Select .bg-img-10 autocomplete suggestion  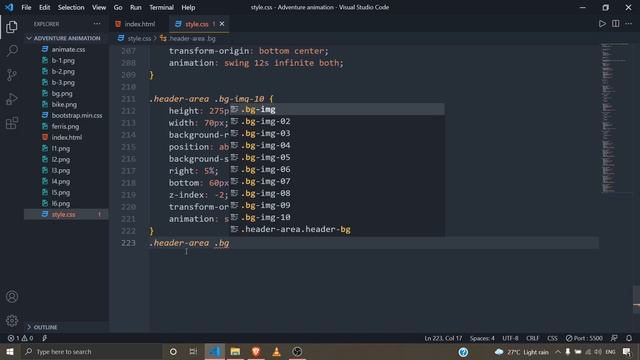click(x=337, y=217)
